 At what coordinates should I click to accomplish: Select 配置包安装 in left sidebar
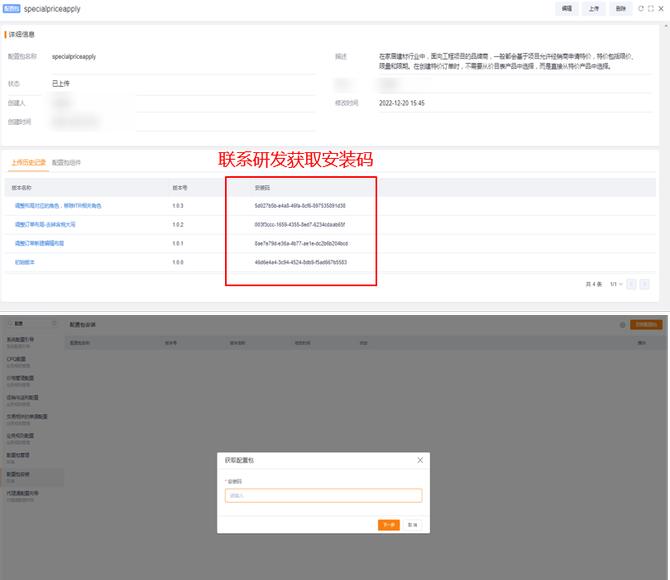(x=21, y=473)
